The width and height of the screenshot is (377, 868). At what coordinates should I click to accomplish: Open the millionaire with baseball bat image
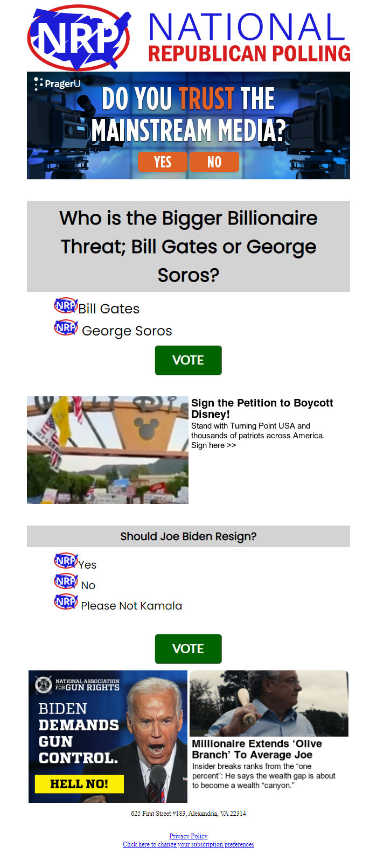(x=269, y=703)
